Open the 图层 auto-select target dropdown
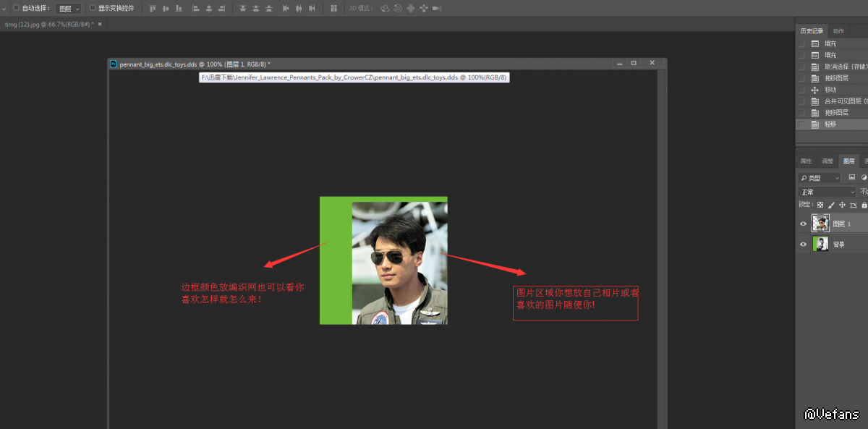The width and height of the screenshot is (868, 429). pyautogui.click(x=68, y=9)
